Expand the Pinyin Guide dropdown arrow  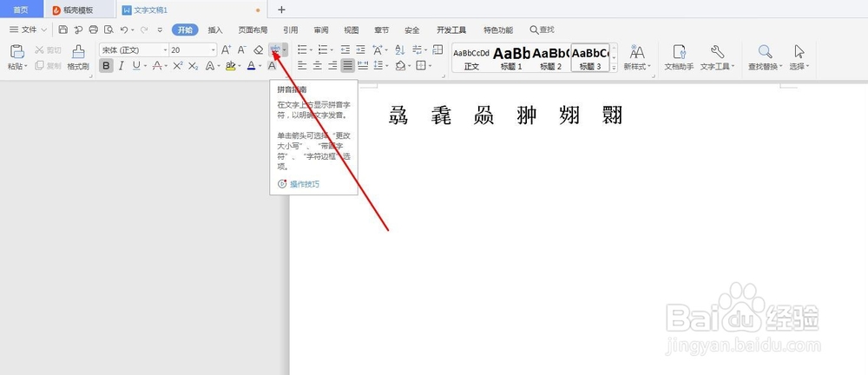tap(285, 49)
